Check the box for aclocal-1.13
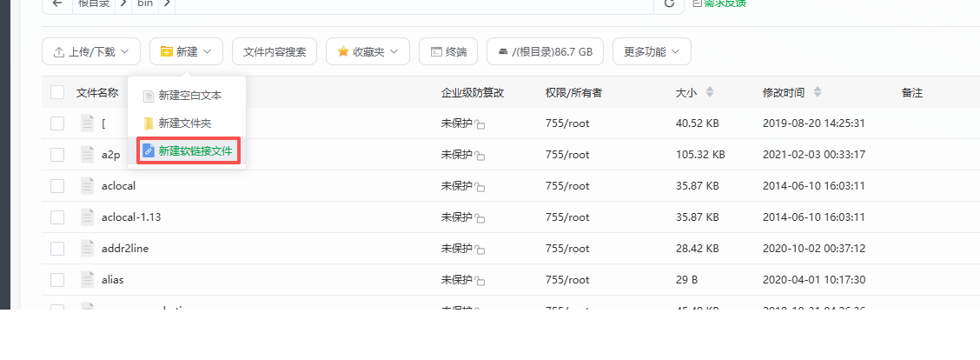The height and width of the screenshot is (360, 980). [x=57, y=217]
